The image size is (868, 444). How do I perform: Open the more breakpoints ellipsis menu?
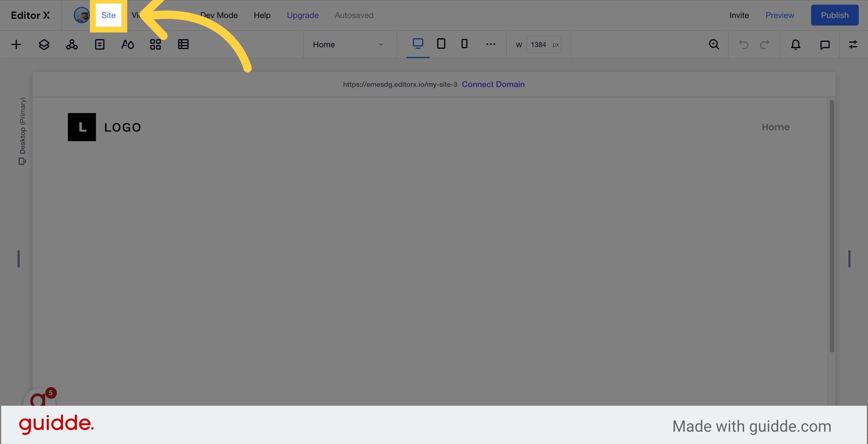point(490,44)
